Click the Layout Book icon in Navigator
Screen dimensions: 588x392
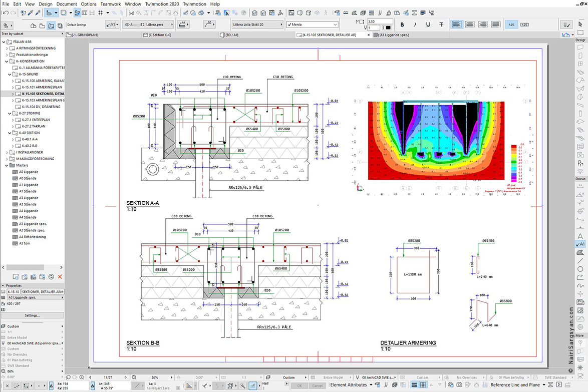pyautogui.click(x=51, y=26)
